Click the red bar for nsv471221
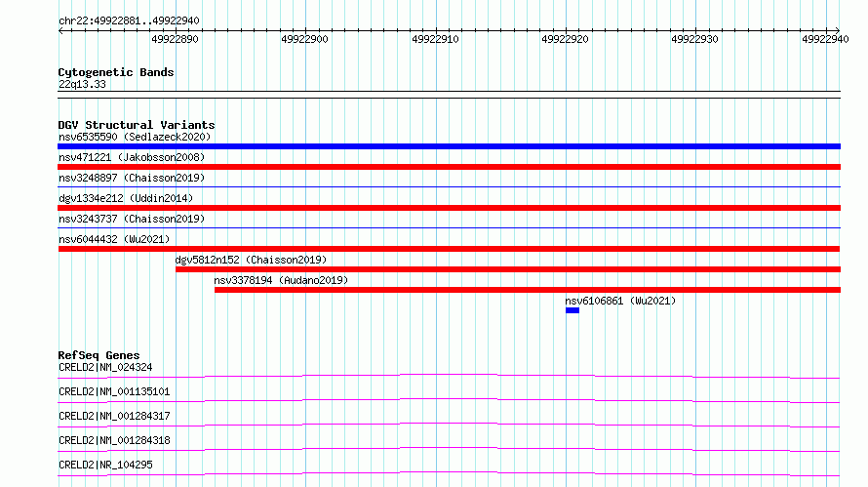The image size is (868, 487). click(x=449, y=167)
